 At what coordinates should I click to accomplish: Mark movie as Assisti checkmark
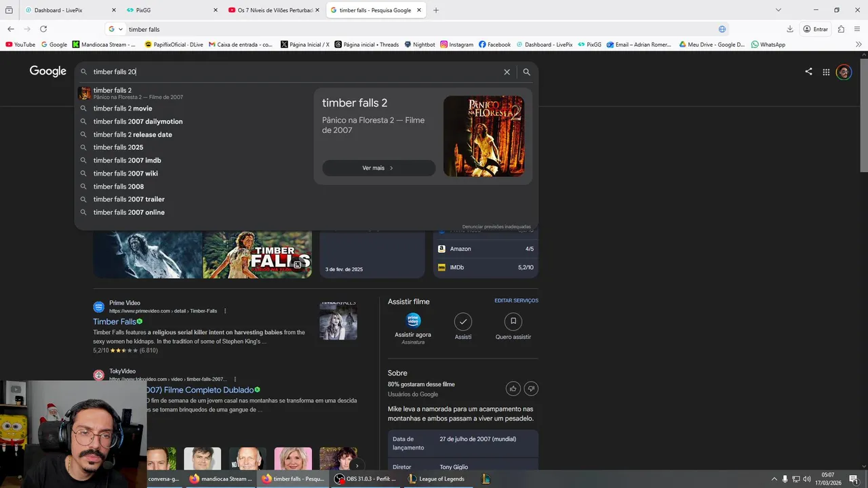tap(463, 321)
